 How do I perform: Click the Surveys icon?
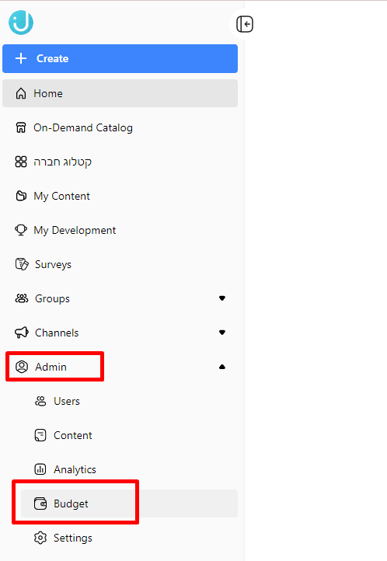(21, 264)
